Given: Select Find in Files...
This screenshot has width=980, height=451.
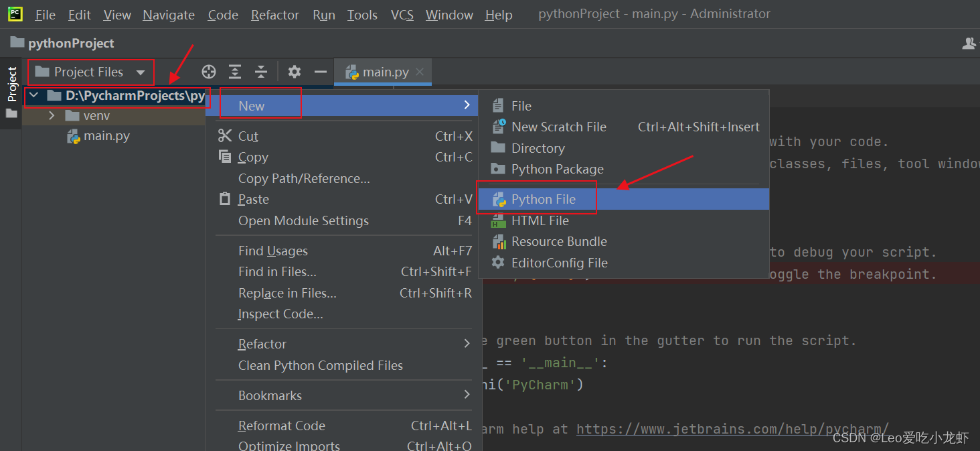Looking at the screenshot, I should point(277,271).
